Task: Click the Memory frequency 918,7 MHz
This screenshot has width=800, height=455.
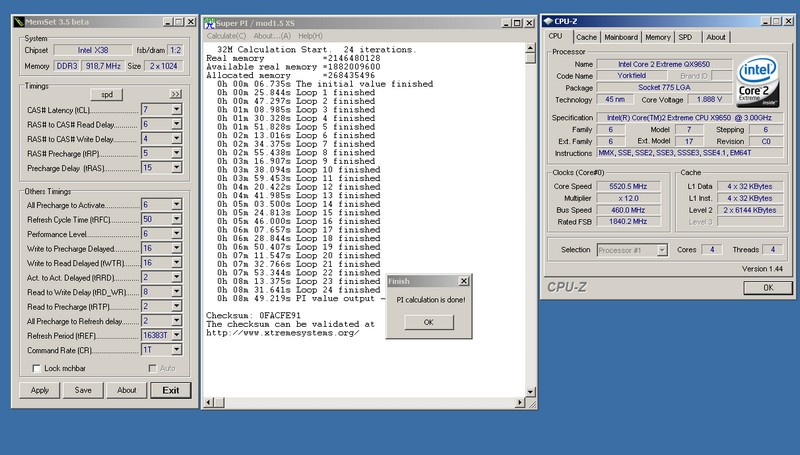Action: tap(103, 66)
